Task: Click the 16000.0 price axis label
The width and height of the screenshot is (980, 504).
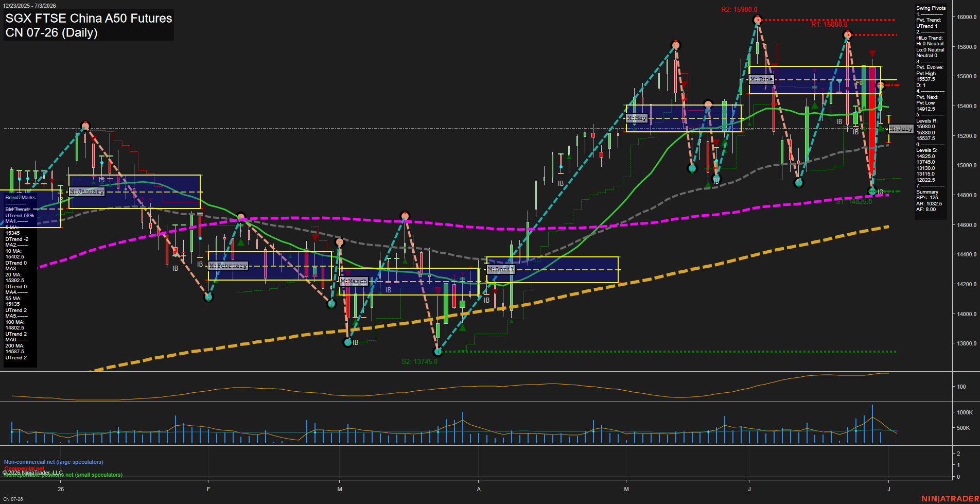Action: click(967, 17)
